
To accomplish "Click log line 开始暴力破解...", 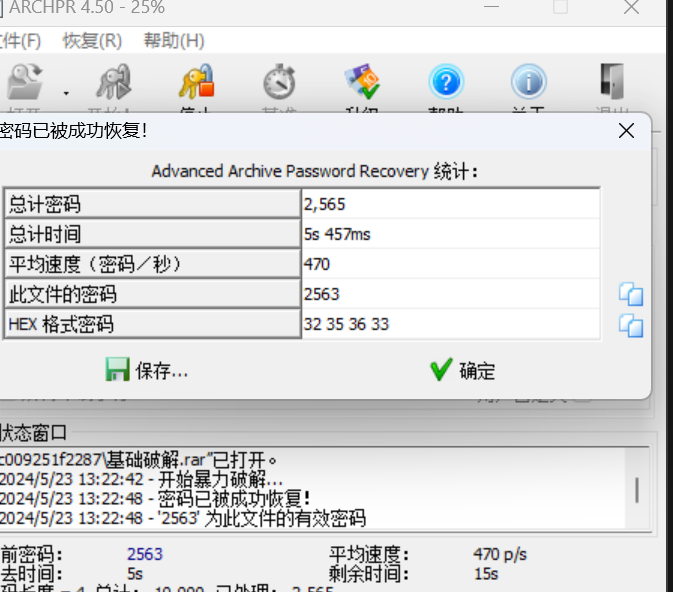I will 141,479.
